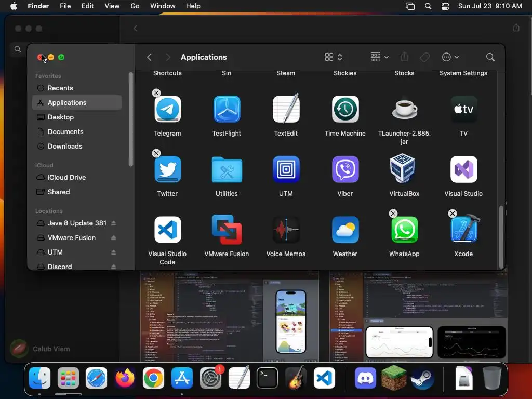Select the Twitter app icon
Screen dimensions: 532x399
[x=168, y=169]
